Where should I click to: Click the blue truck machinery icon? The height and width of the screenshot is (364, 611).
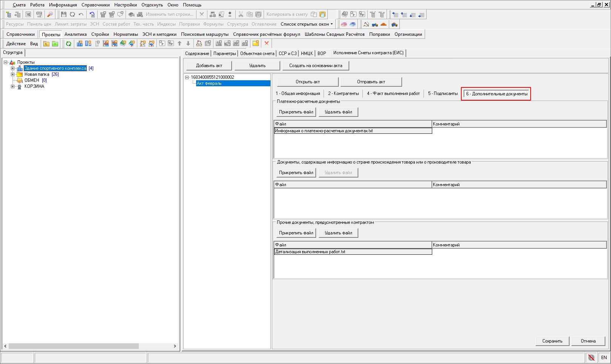tap(375, 24)
